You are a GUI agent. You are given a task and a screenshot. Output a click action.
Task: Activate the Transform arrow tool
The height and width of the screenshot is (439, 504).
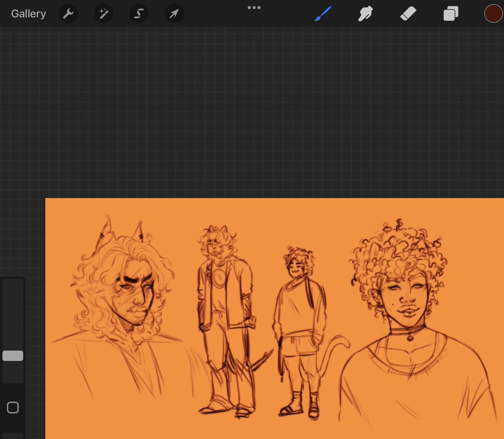click(x=174, y=14)
